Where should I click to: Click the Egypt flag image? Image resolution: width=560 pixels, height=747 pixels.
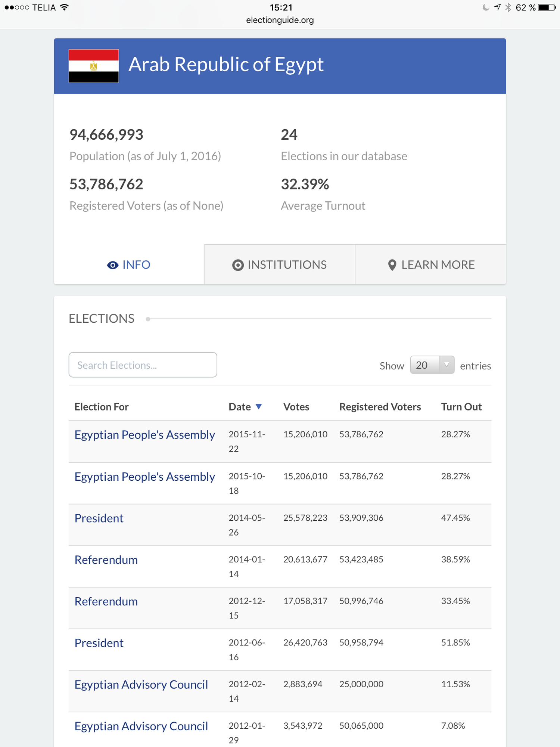pos(94,66)
